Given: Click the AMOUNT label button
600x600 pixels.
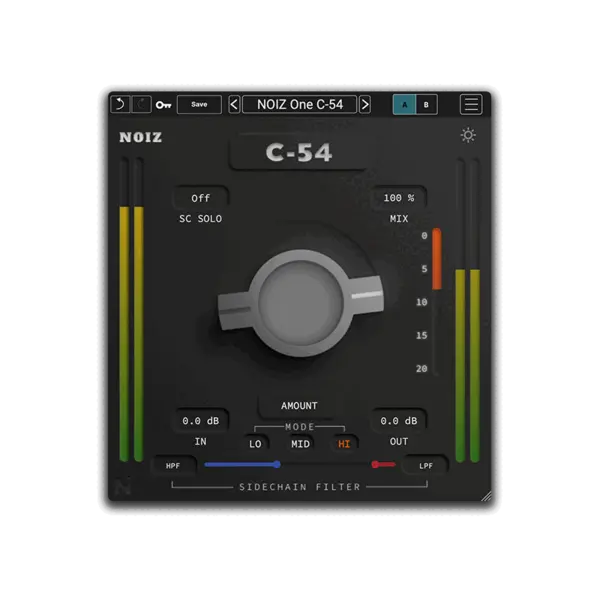Looking at the screenshot, I should (x=299, y=406).
